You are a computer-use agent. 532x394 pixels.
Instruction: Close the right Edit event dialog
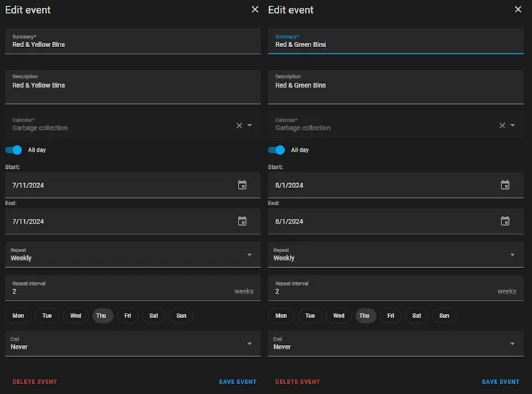(518, 9)
